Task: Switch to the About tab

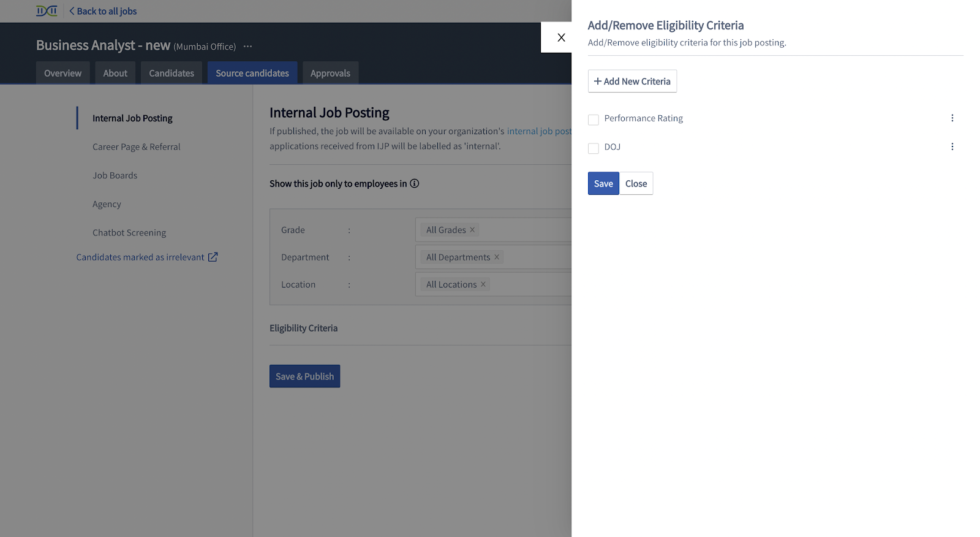Action: (x=115, y=73)
